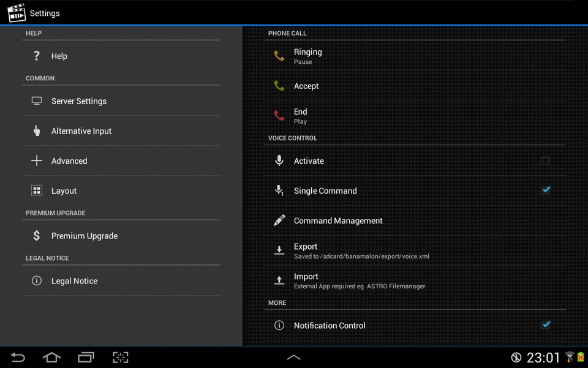Image resolution: width=588 pixels, height=368 pixels.
Task: Tap the 23:01 clock
Action: tap(543, 358)
